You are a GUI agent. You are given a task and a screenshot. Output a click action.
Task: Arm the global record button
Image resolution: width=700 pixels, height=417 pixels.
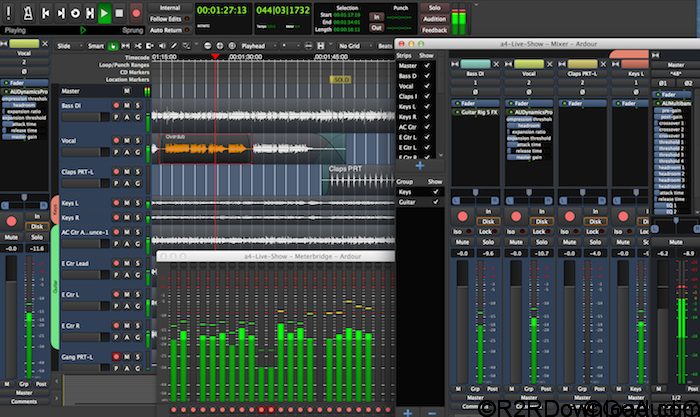pyautogui.click(x=135, y=13)
